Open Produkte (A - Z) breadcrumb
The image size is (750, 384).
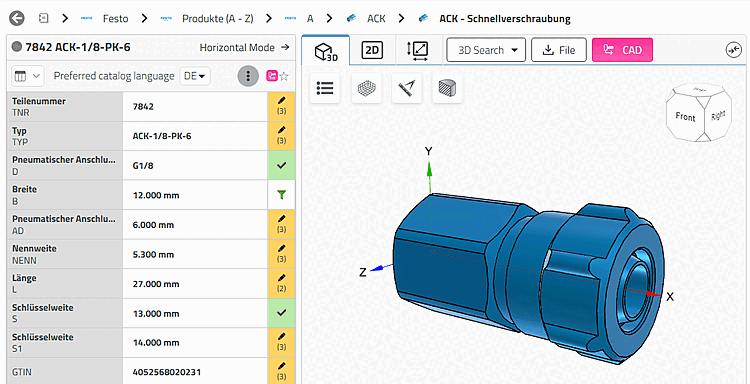(218, 19)
